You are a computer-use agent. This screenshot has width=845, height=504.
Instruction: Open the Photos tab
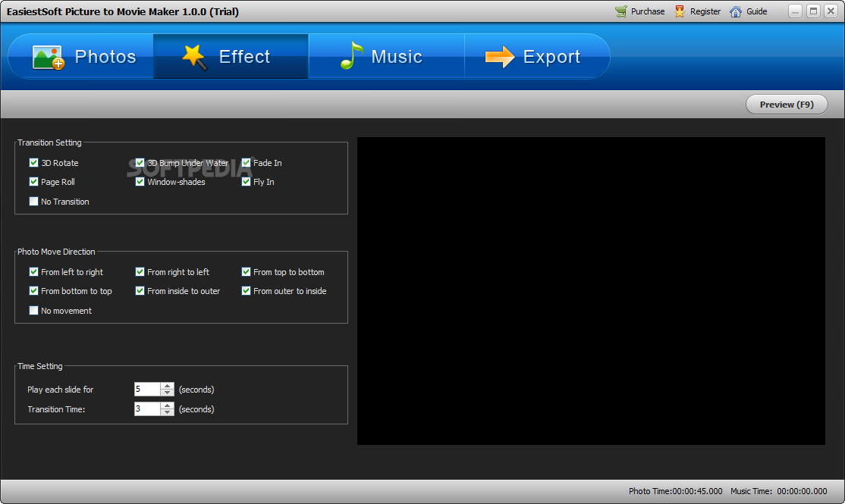81,57
